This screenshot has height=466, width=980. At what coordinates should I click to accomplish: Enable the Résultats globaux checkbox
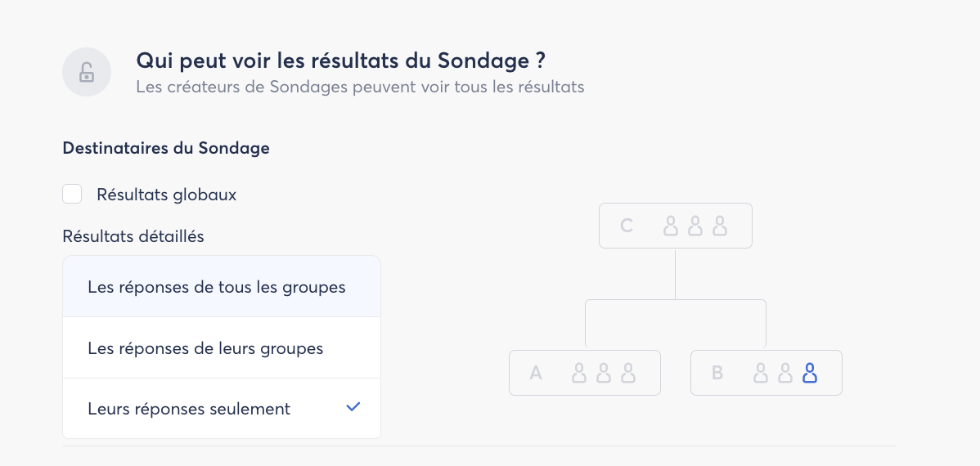72,195
